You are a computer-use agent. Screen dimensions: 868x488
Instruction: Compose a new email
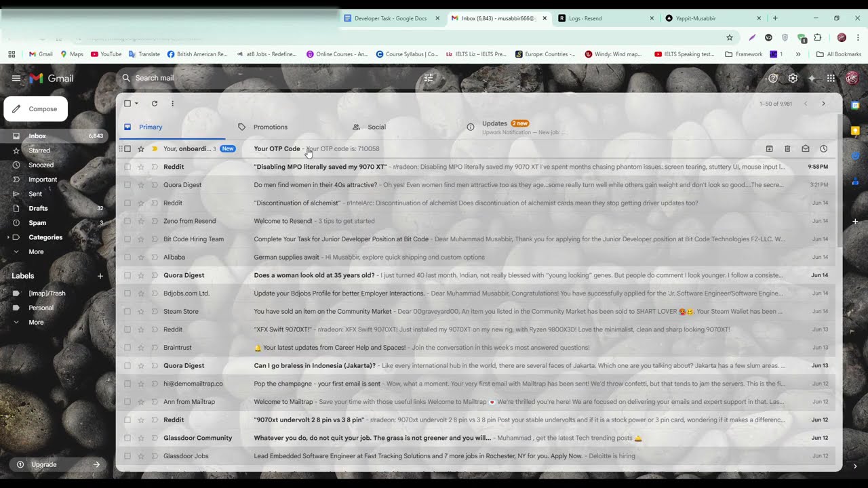(35, 109)
